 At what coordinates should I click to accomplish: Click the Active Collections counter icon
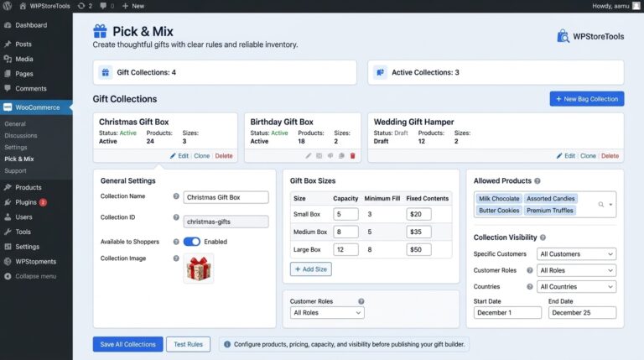pos(381,72)
